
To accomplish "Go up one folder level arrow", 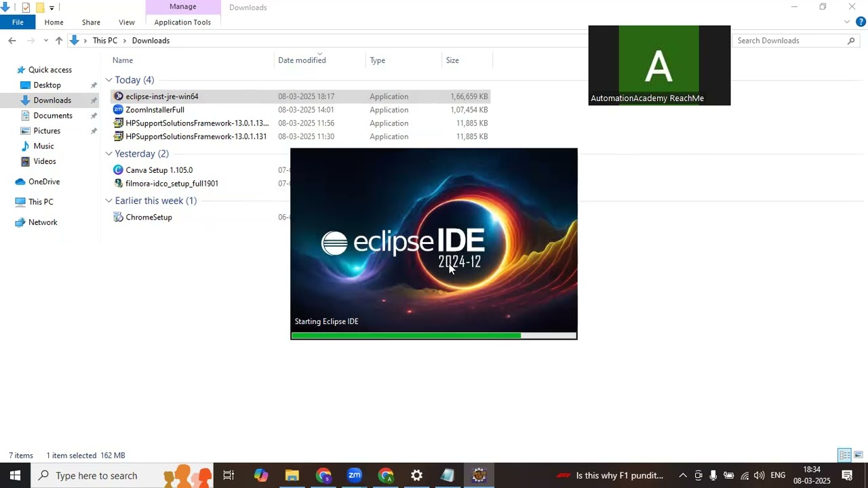I will click(x=59, y=41).
